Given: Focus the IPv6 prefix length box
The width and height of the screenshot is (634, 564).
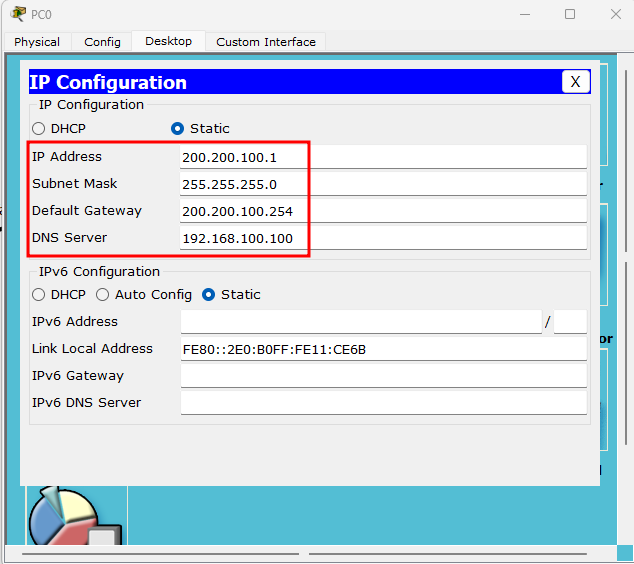Looking at the screenshot, I should click(570, 322).
